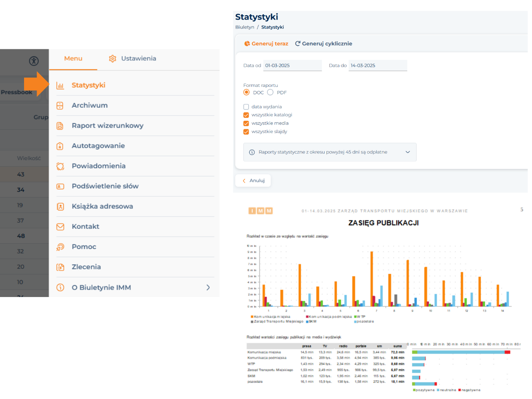This screenshot has height=399, width=532.
Task: Click the Format raportu label
Action: pos(260,86)
